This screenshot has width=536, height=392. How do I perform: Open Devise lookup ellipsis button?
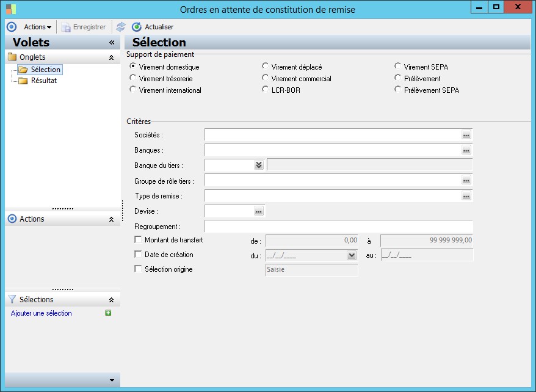[x=259, y=211]
